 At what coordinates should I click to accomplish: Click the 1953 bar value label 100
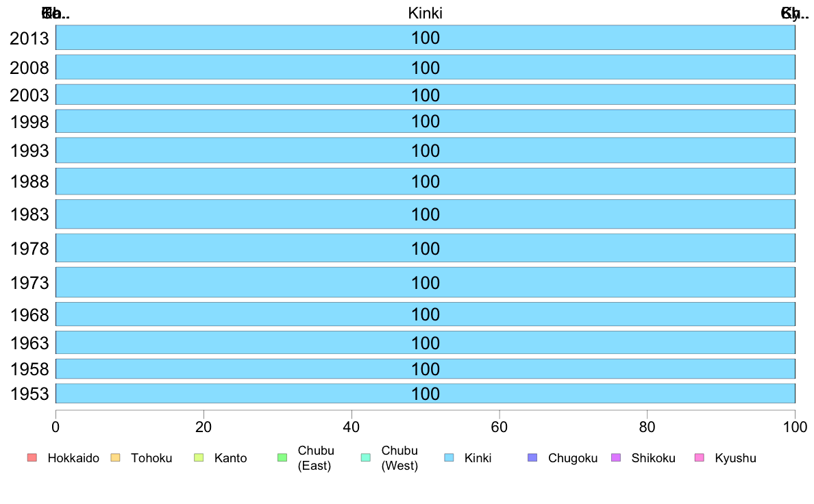[x=425, y=394]
